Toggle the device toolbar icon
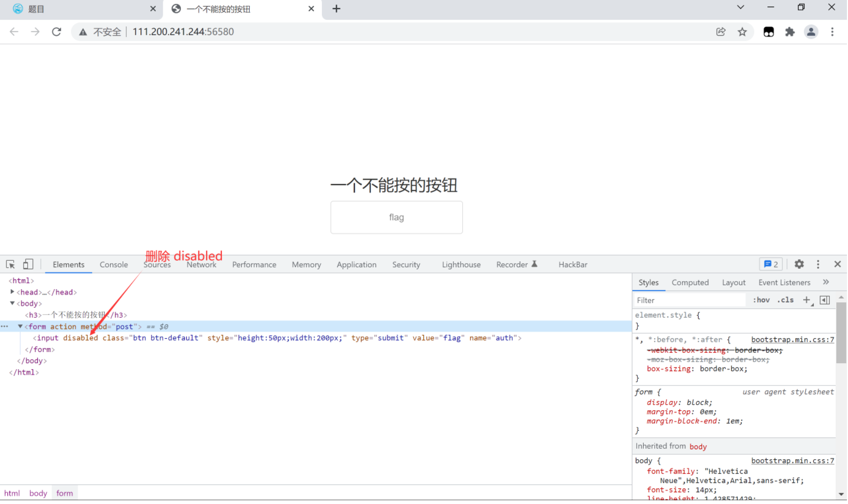The image size is (848, 504). coord(28,265)
